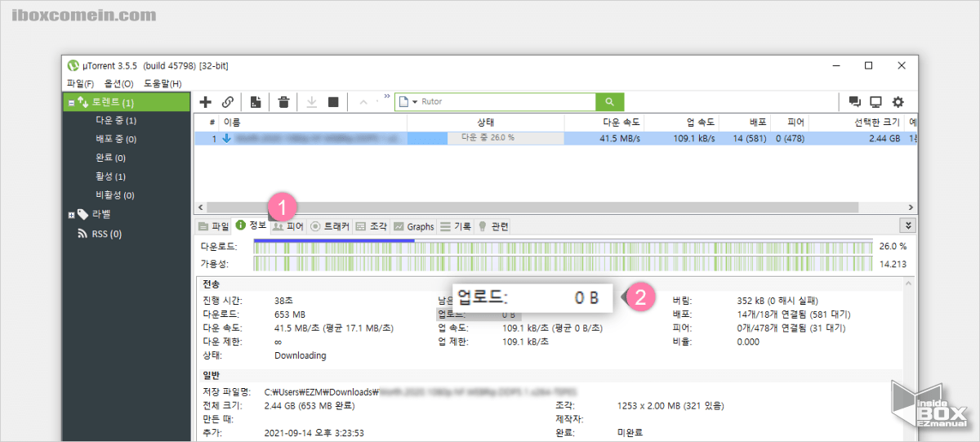Click the Downloading status value
This screenshot has width=980, height=442.
point(300,355)
